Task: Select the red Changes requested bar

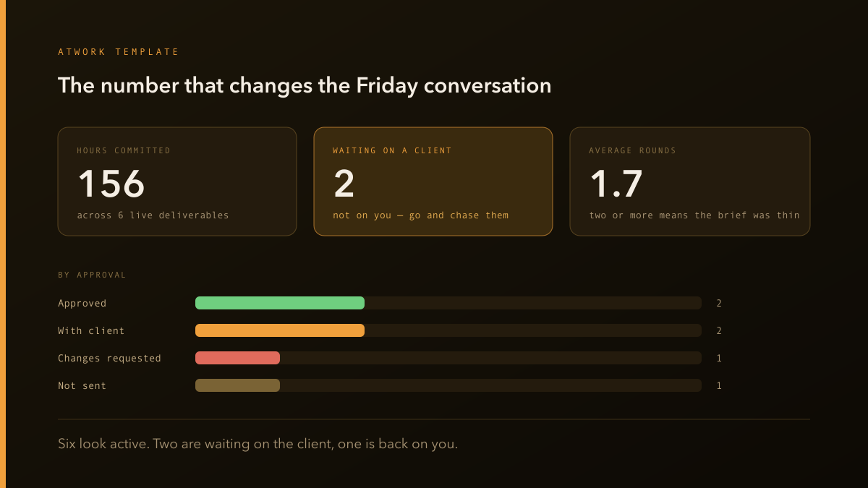Action: [x=237, y=358]
